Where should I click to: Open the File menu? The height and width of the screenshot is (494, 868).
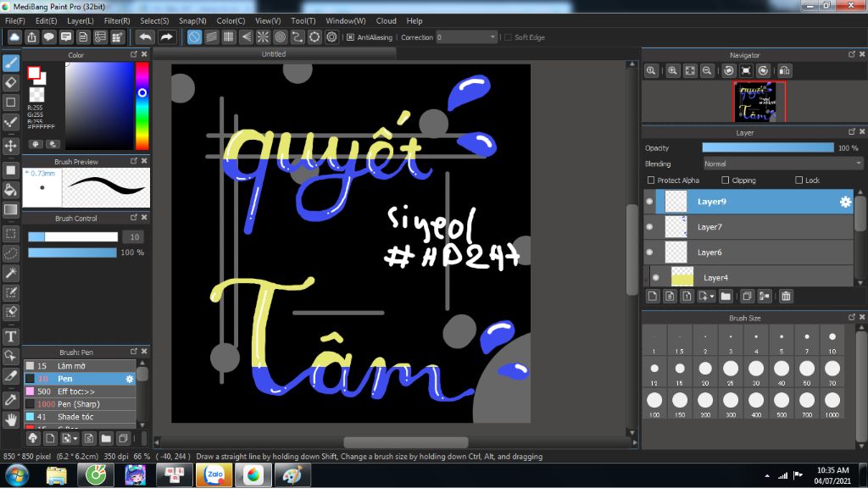(x=15, y=20)
